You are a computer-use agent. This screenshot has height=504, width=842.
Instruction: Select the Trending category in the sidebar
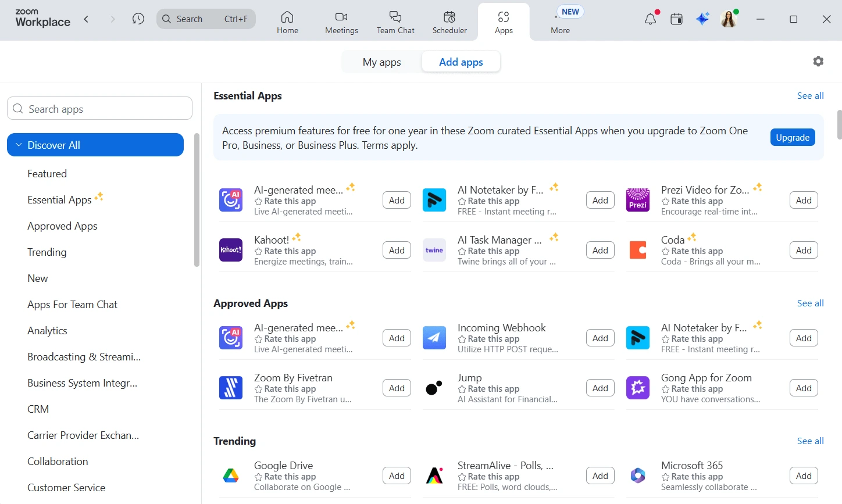[x=47, y=252]
